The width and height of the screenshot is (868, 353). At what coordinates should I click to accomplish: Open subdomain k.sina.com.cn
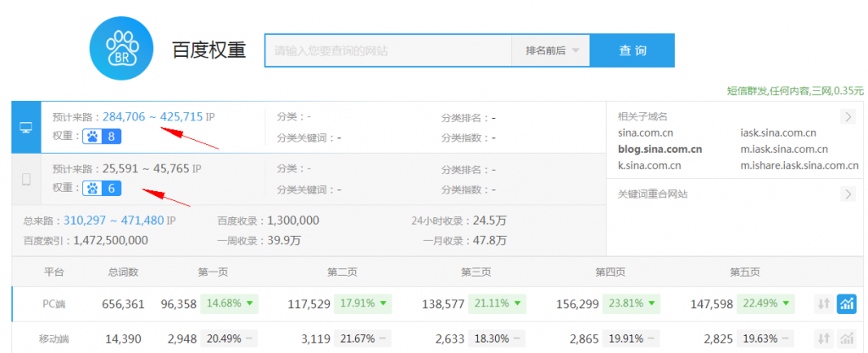(649, 165)
